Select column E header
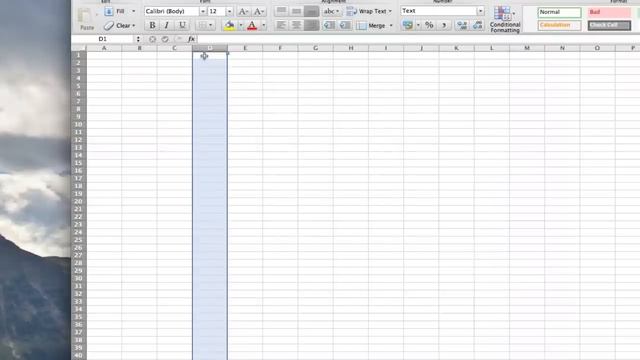The image size is (640, 360). pos(245,48)
